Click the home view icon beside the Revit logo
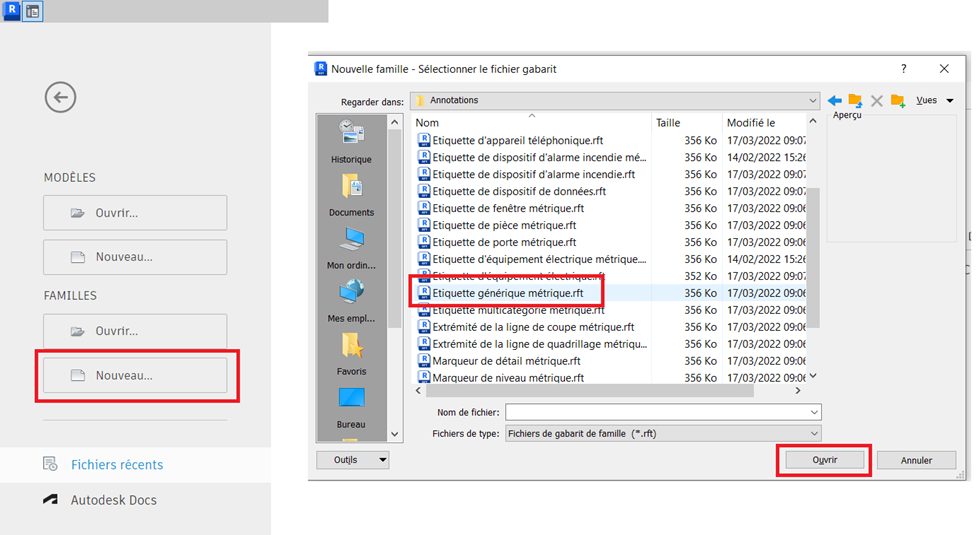Image resolution: width=979 pixels, height=535 pixels. coord(32,11)
